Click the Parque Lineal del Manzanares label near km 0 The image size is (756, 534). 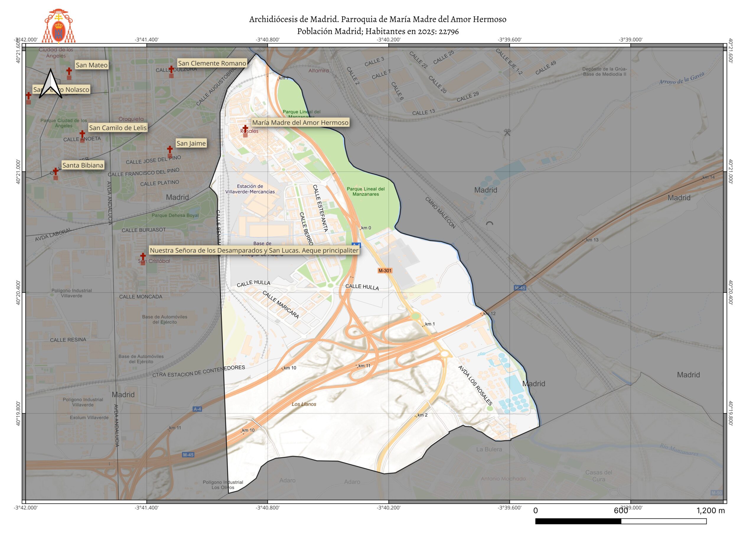[366, 191]
